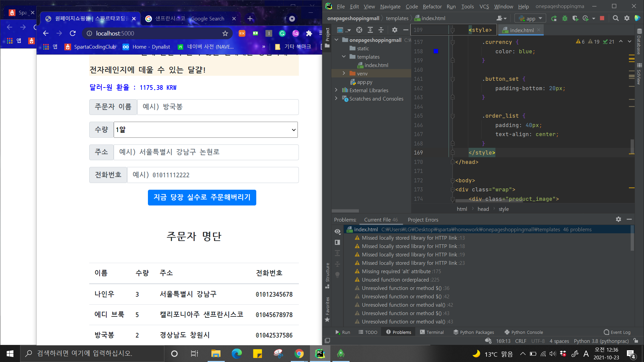Toggle the editor preview panel icon in Problems
644x362 pixels.
337,242
